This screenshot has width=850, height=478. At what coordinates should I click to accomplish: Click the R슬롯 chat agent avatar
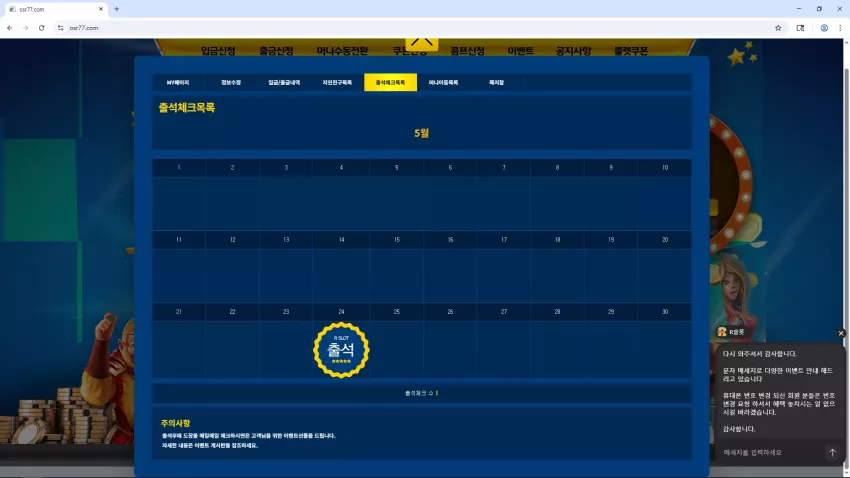(722, 332)
